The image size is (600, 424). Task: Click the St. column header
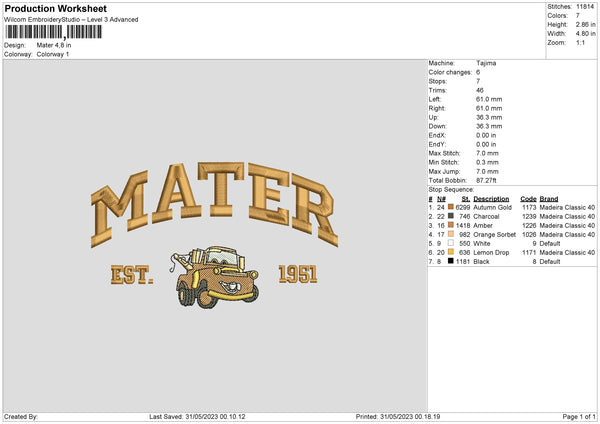pos(466,199)
